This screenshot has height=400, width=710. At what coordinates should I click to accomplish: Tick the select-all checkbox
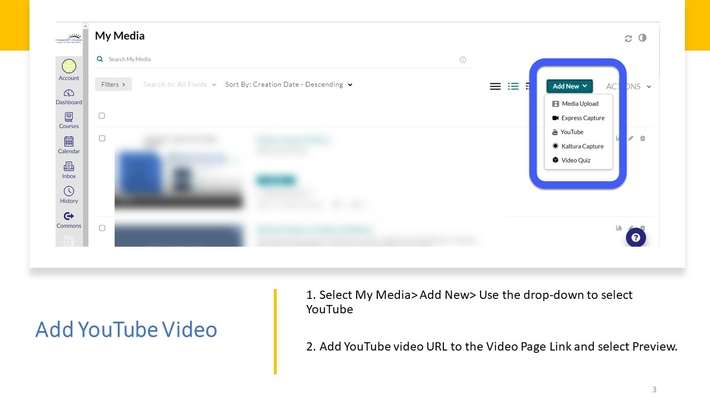tap(102, 116)
